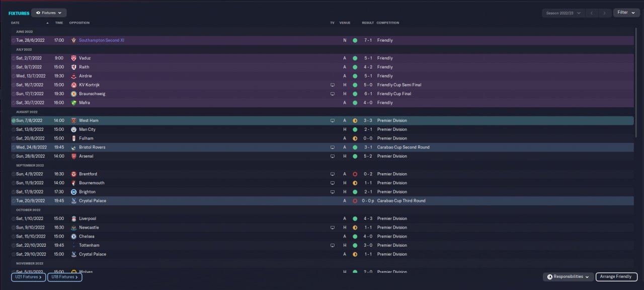Click the Arsenal club crest icon
Screen dimensions: 644x290
(x=73, y=156)
